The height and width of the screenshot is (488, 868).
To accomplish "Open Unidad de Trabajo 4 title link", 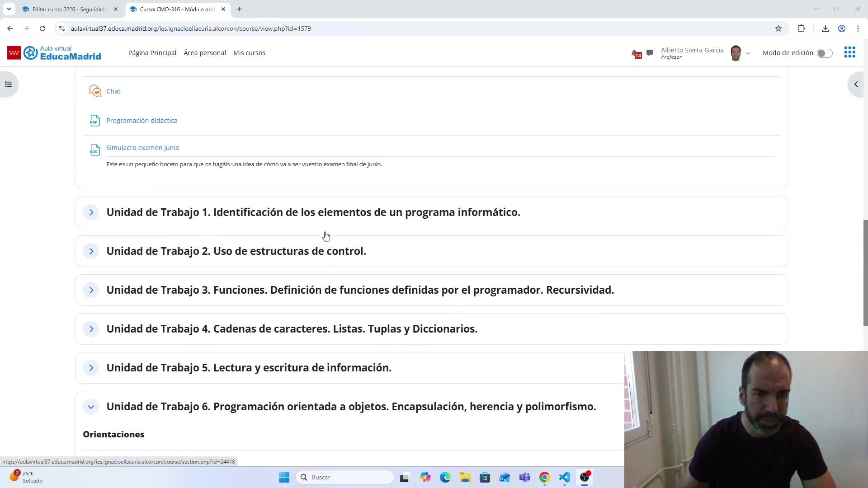I will 292,329.
